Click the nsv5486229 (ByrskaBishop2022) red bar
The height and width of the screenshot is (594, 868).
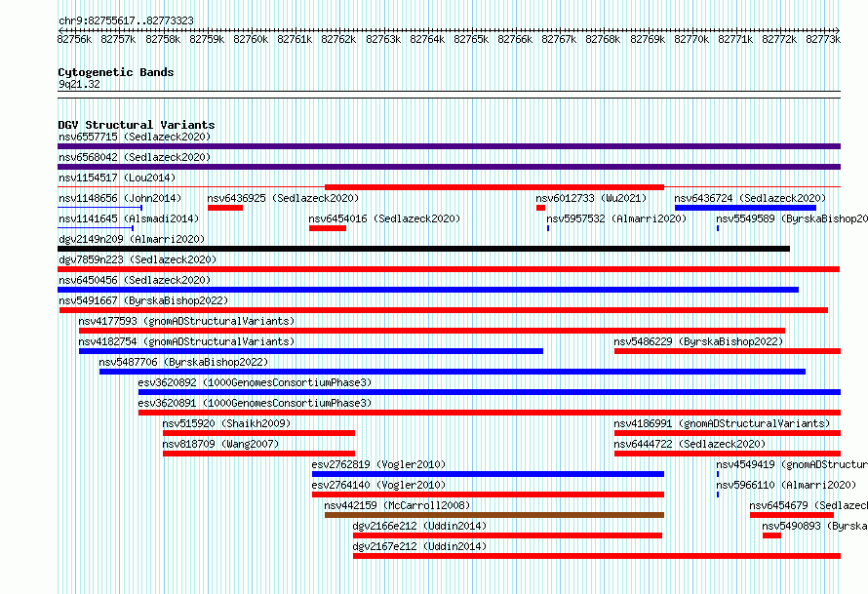728,351
